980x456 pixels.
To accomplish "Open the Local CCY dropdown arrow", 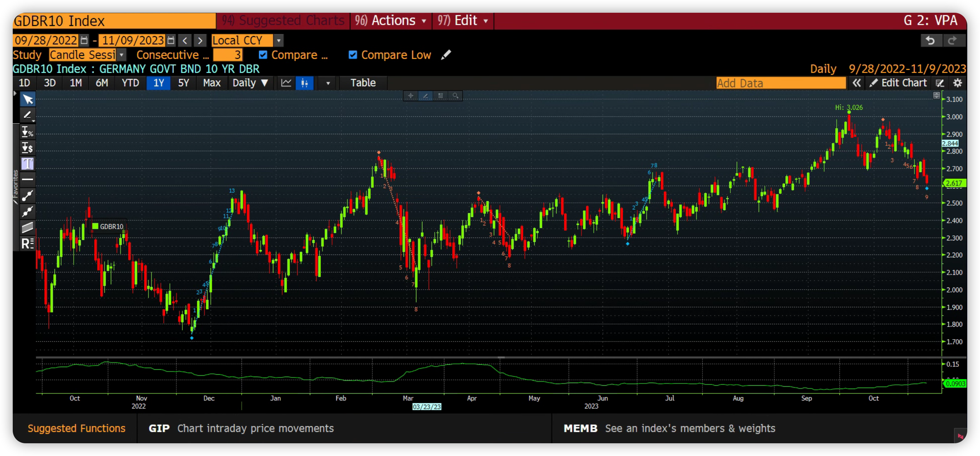I will coord(279,40).
